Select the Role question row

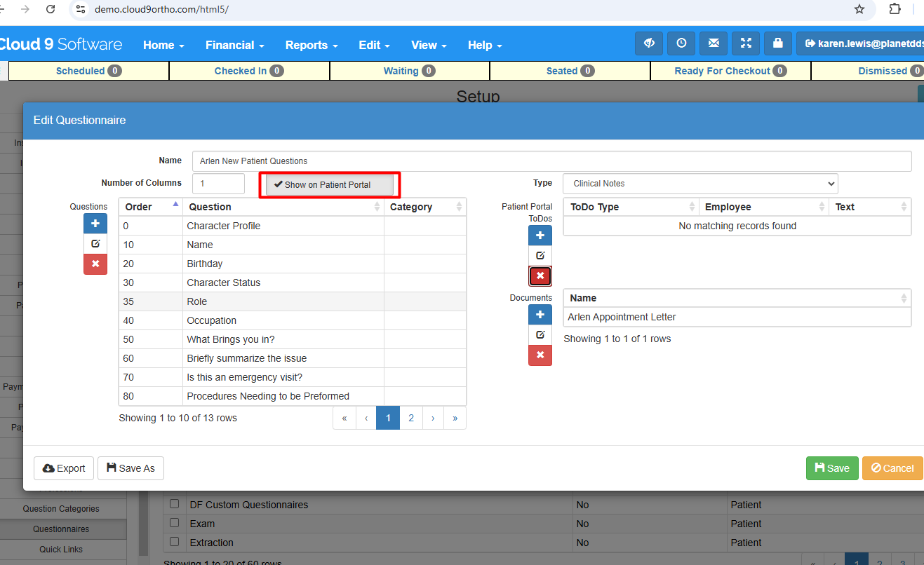coord(292,301)
